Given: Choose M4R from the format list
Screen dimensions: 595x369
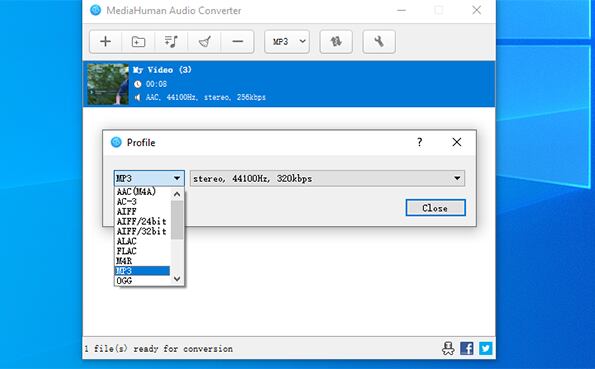Looking at the screenshot, I should tap(142, 261).
